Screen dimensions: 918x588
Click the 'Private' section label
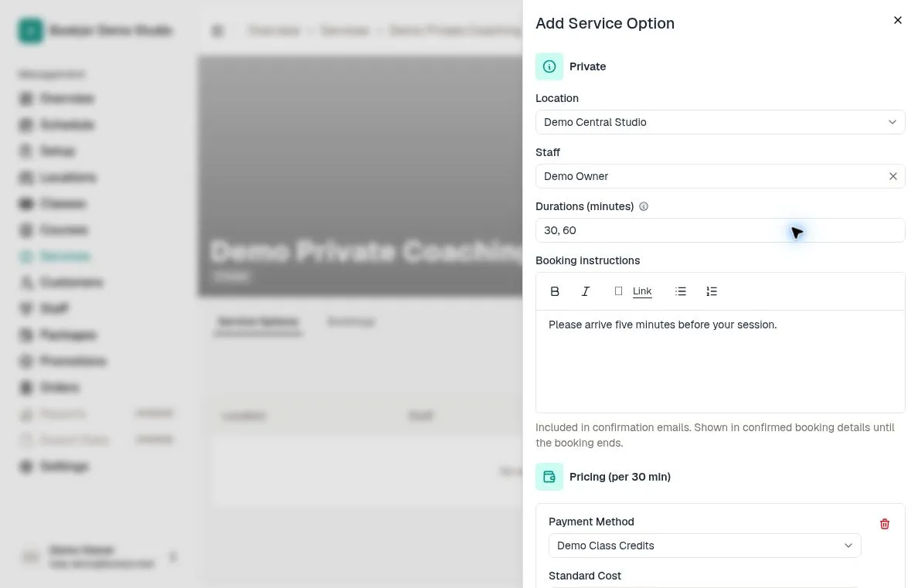click(x=588, y=66)
